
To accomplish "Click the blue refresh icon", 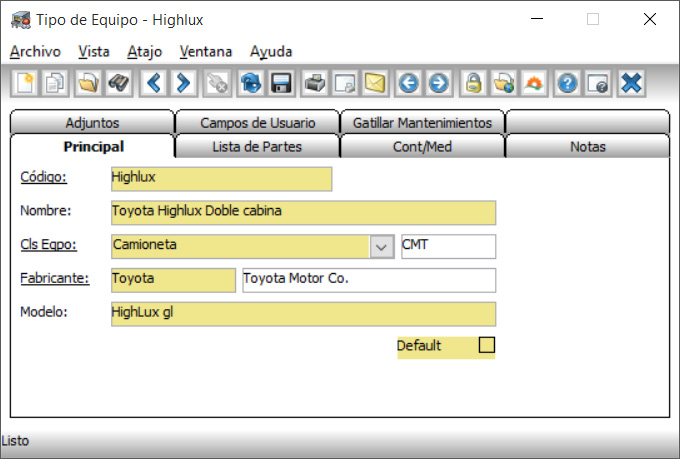I will pos(251,83).
